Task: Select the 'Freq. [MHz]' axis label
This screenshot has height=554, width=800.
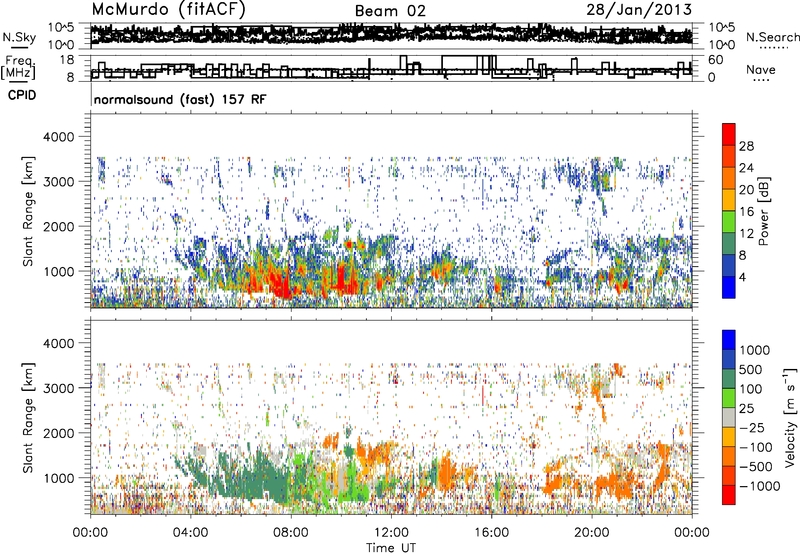Action: click(18, 67)
